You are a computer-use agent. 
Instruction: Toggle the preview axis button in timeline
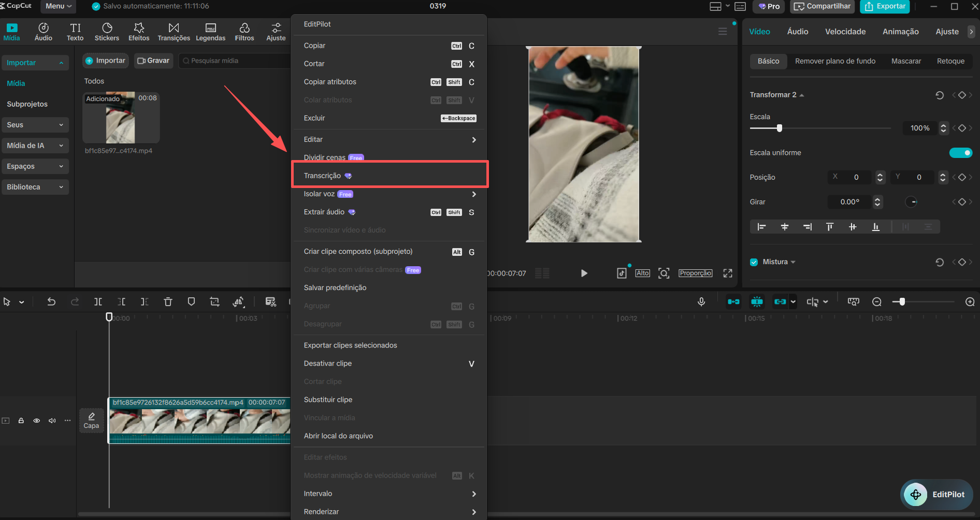812,301
